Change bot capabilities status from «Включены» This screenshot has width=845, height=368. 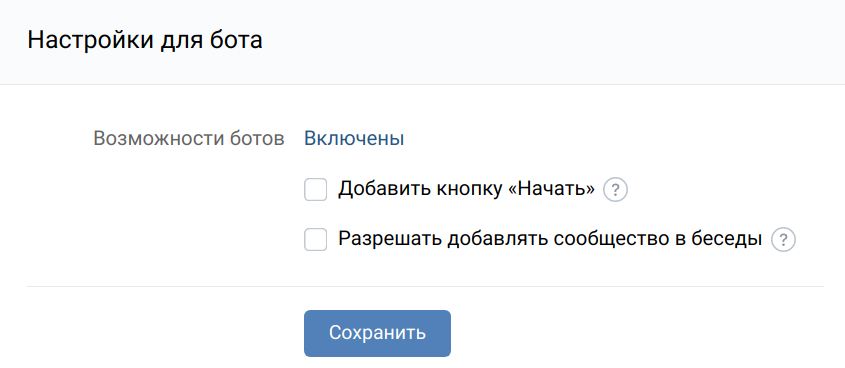354,139
